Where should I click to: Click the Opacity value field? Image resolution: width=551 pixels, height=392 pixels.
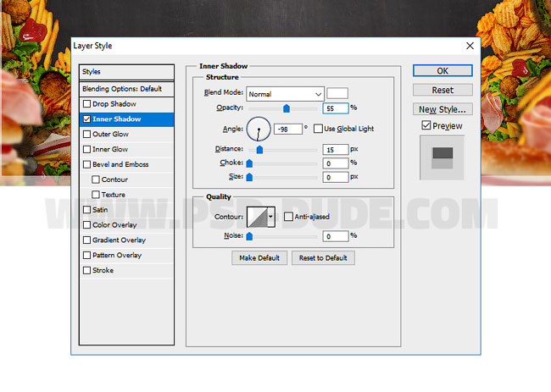[336, 108]
